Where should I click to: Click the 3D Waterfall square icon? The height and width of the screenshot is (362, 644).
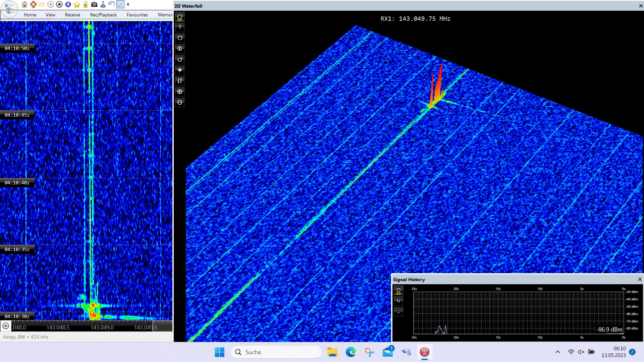click(180, 38)
